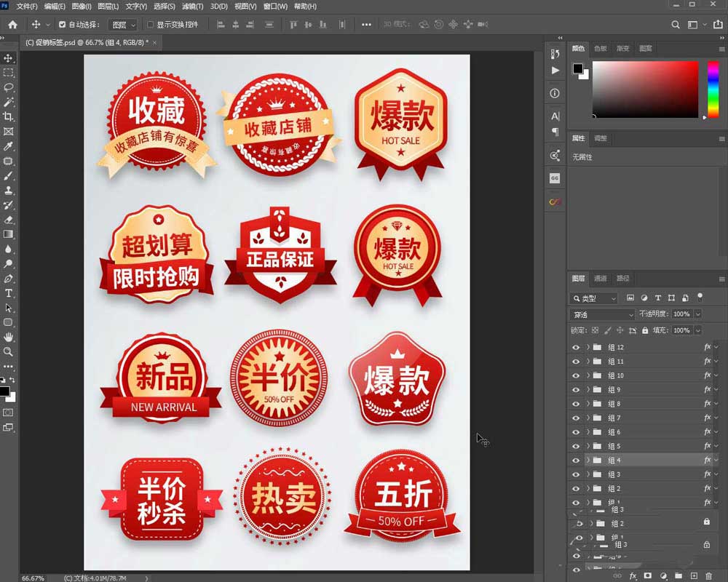Select the Horizontal Type tool

(9, 293)
